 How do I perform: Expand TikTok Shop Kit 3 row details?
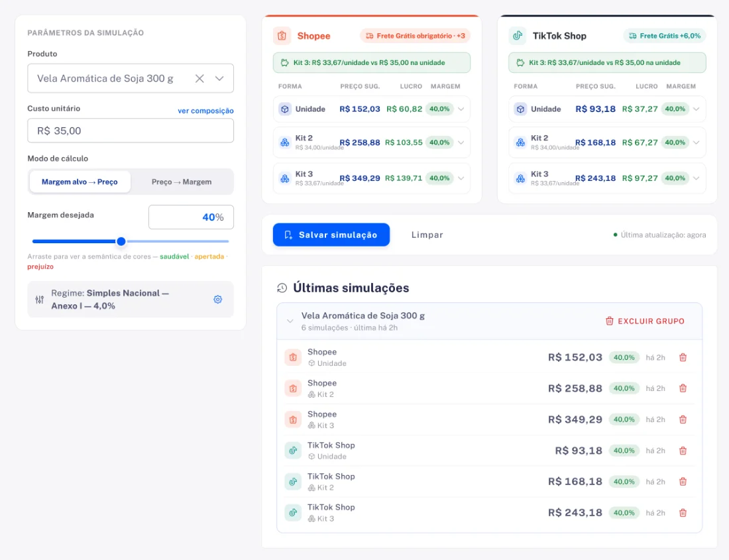tap(696, 178)
